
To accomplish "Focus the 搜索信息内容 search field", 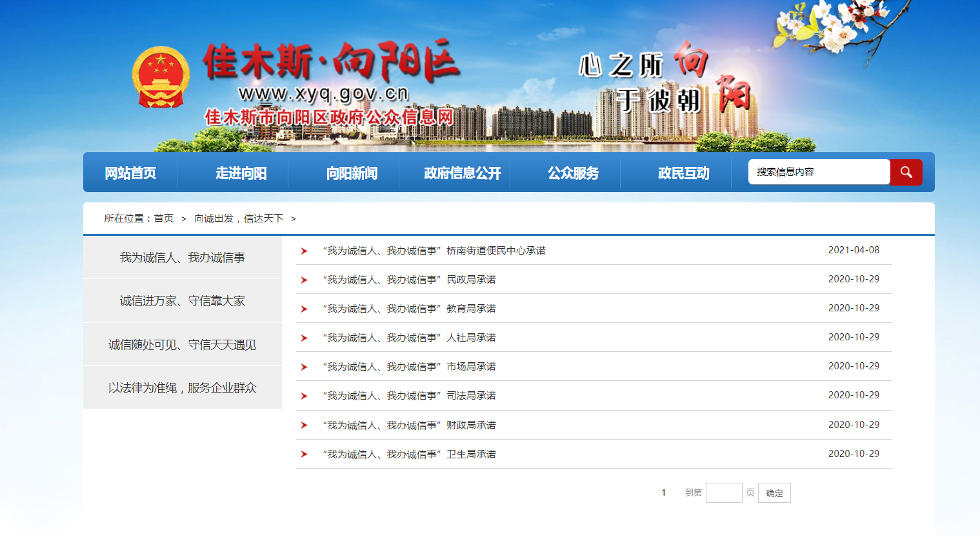I will 818,172.
